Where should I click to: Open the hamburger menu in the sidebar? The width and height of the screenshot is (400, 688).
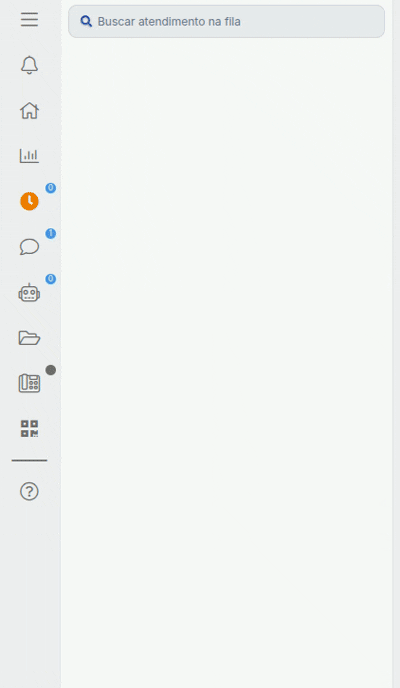coord(29,20)
